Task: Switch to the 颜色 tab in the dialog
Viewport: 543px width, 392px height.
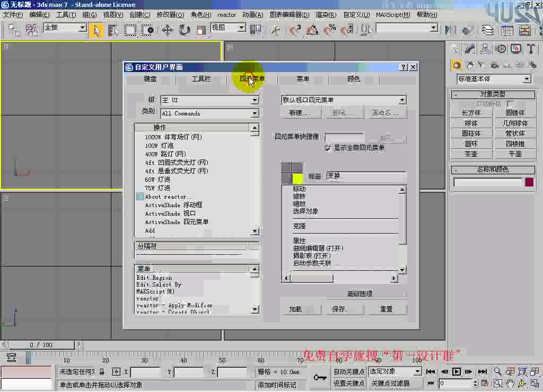Action: click(353, 79)
